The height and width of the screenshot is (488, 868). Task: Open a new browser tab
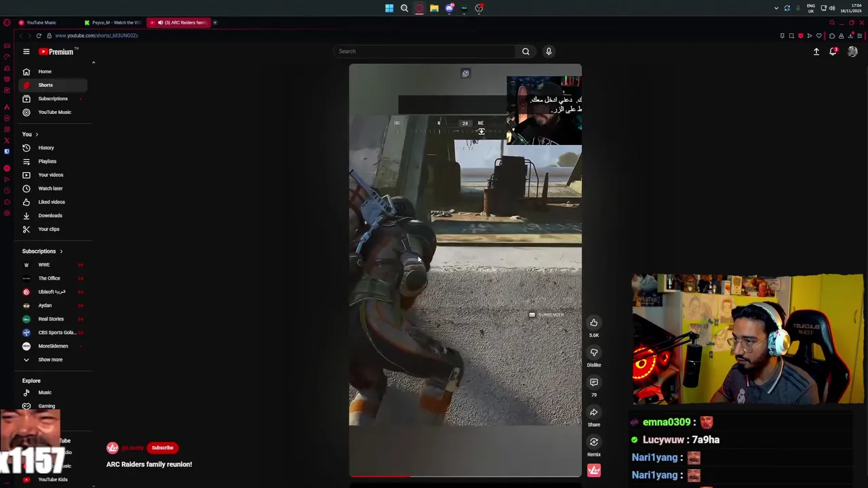tap(215, 22)
